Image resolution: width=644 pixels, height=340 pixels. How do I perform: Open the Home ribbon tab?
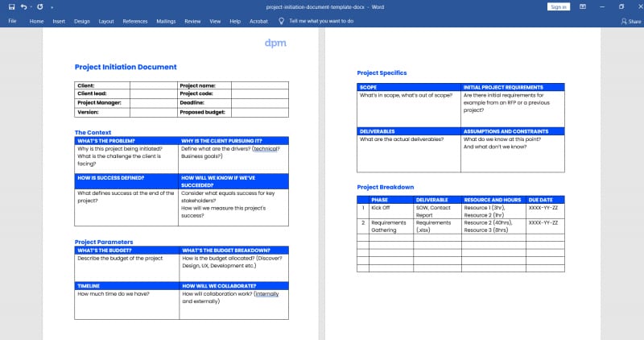(x=36, y=21)
